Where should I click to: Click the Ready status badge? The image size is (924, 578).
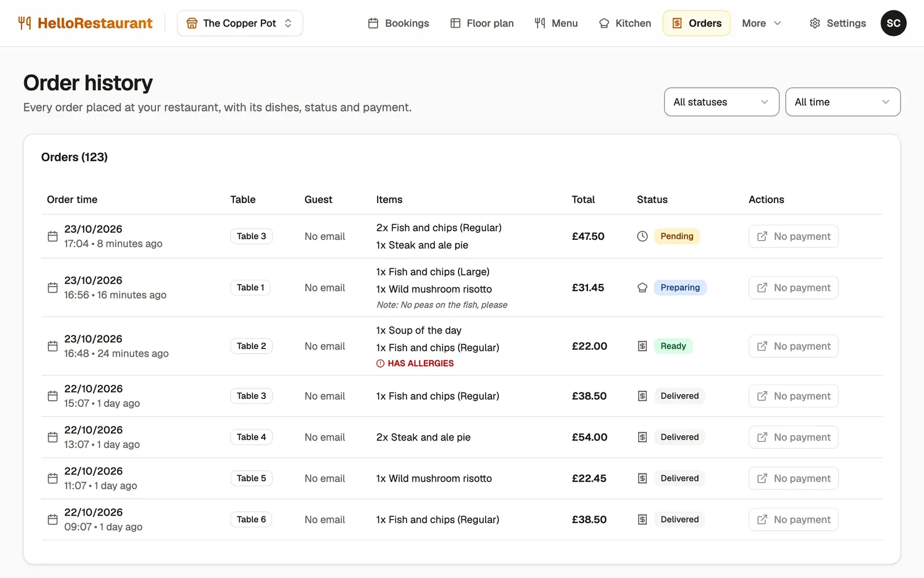coord(673,346)
